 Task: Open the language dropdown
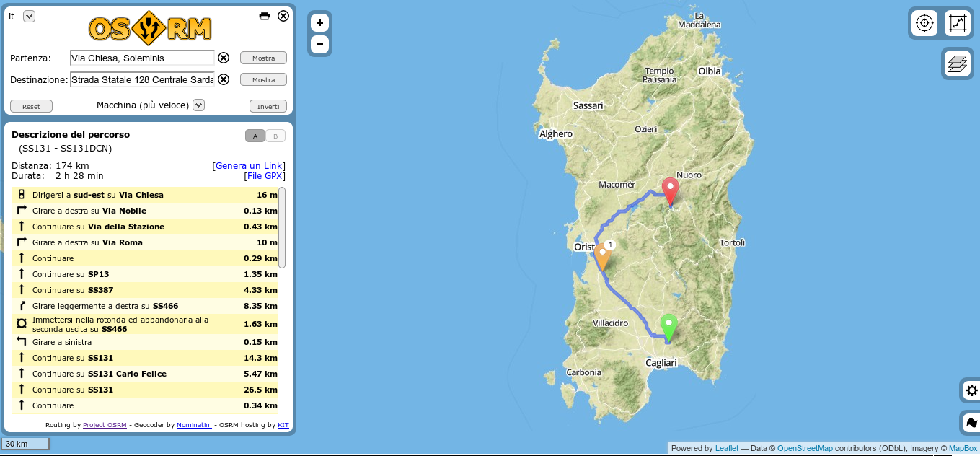29,17
